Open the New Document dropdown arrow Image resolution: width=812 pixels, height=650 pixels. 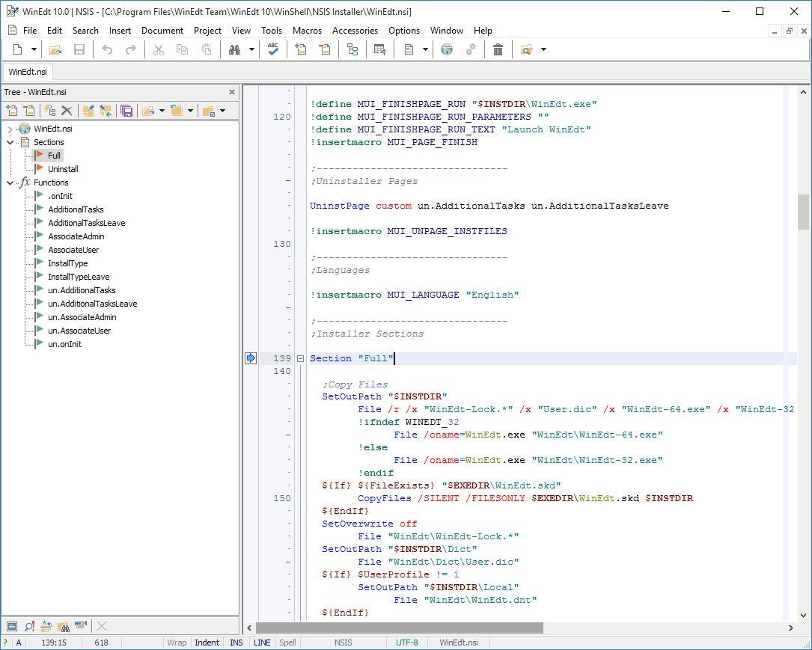click(x=34, y=49)
